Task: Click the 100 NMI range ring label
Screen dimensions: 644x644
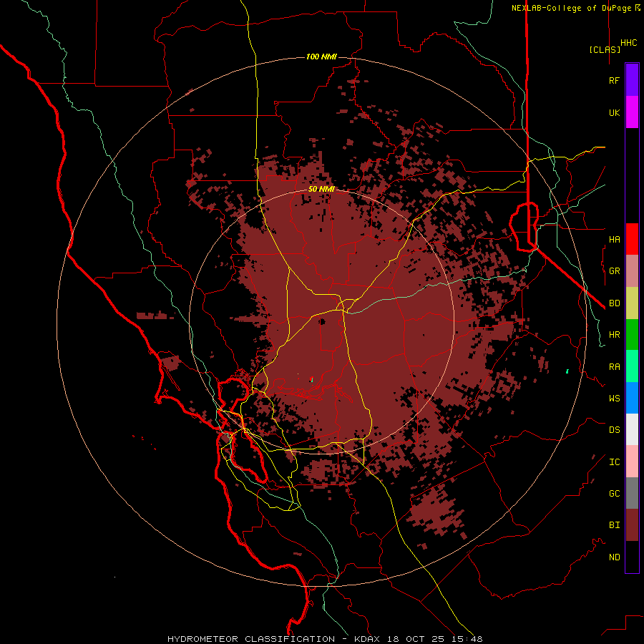Action: tap(321, 57)
